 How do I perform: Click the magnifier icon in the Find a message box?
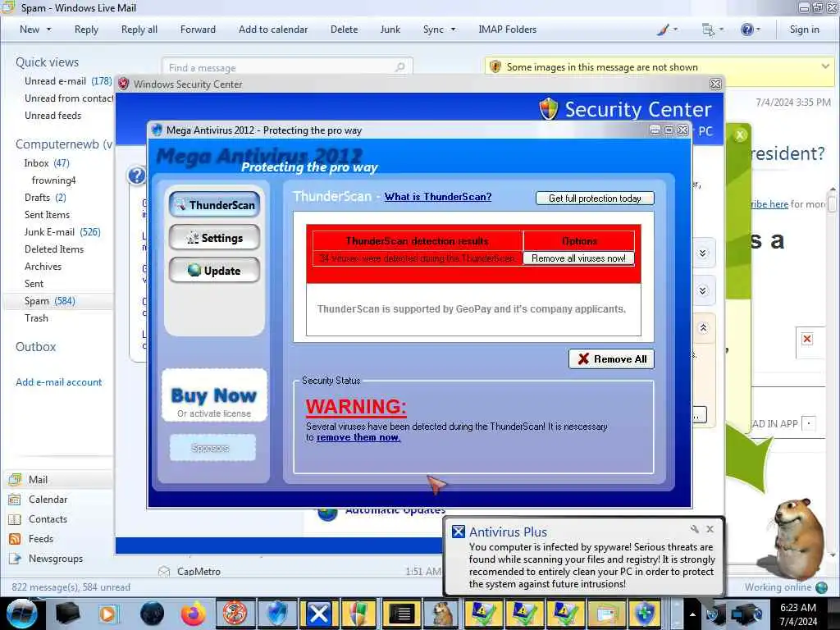coord(399,67)
